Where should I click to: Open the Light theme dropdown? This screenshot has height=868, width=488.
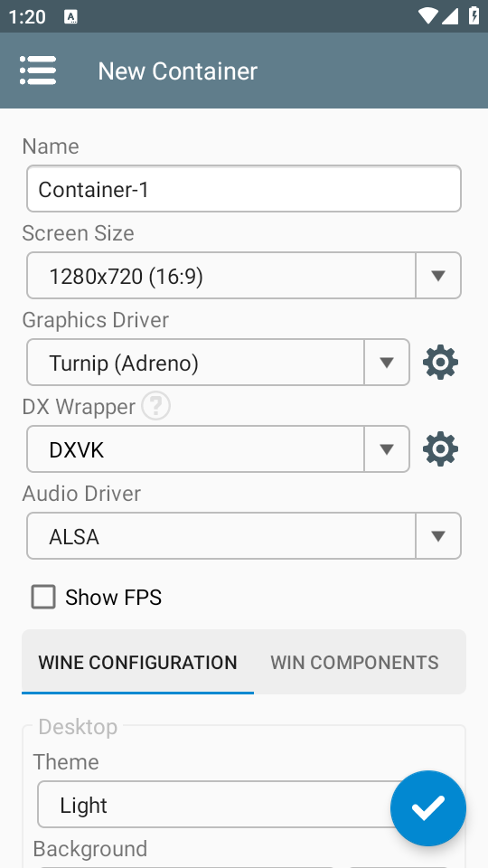click(221, 805)
